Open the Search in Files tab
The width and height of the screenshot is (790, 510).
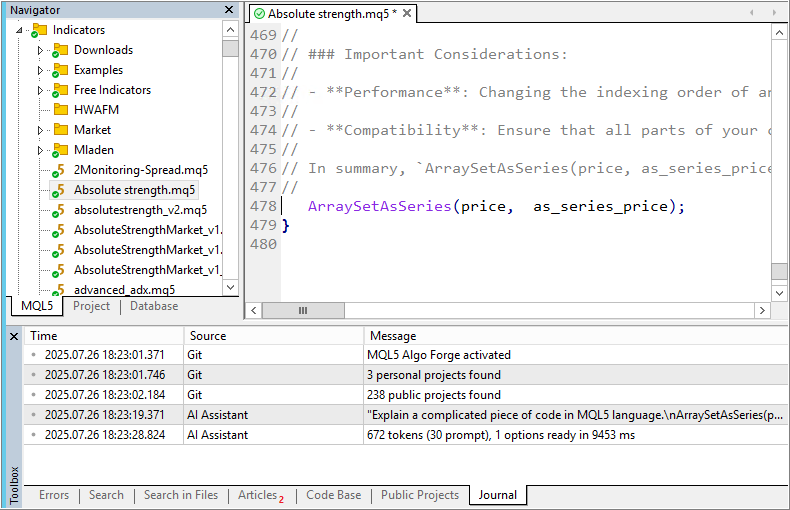coord(181,495)
